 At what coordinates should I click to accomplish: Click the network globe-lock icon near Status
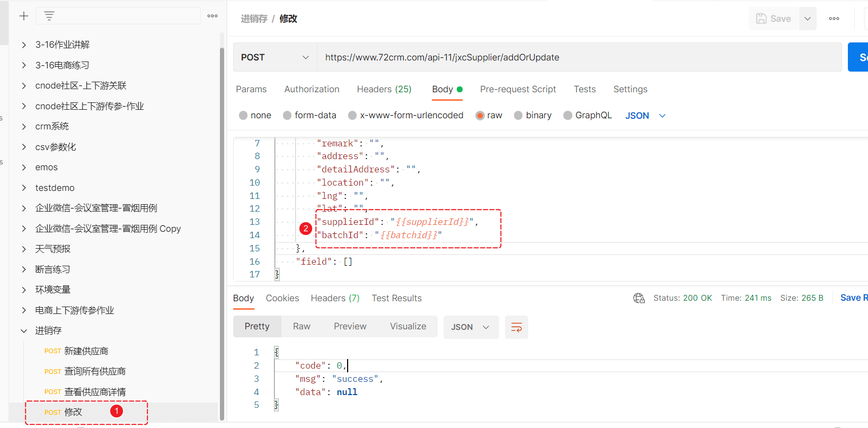(x=639, y=298)
